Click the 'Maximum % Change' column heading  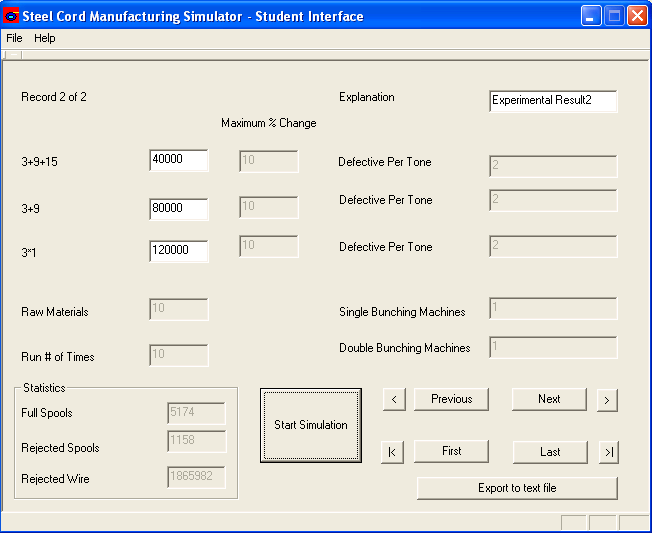click(x=269, y=123)
